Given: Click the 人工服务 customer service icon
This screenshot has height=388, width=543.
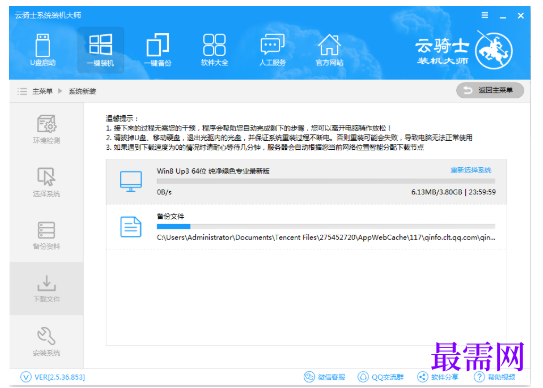Looking at the screenshot, I should coord(273,50).
